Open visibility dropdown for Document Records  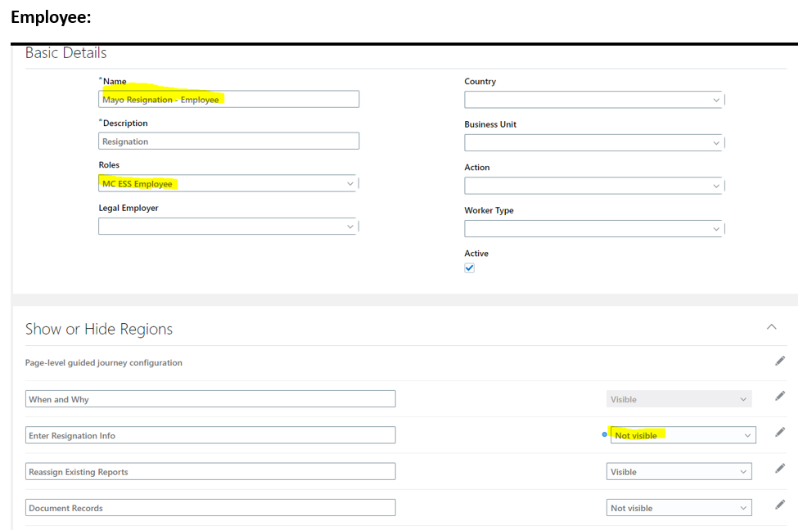[679, 508]
